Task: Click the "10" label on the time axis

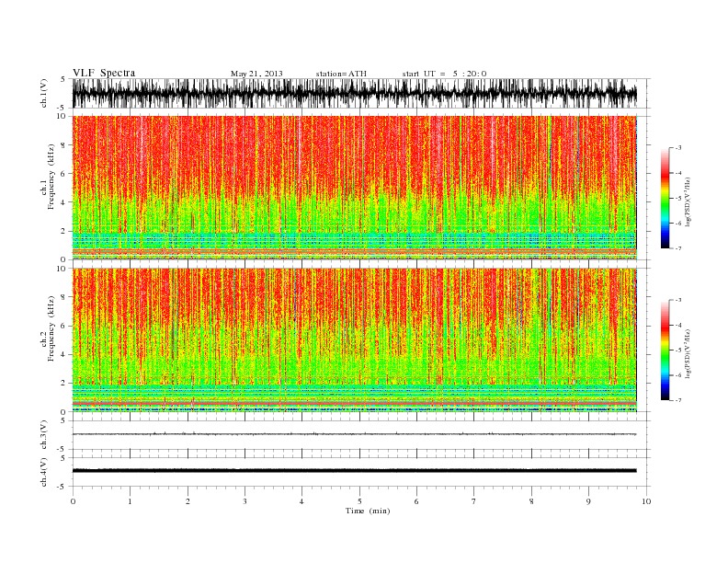Action: coord(646,501)
